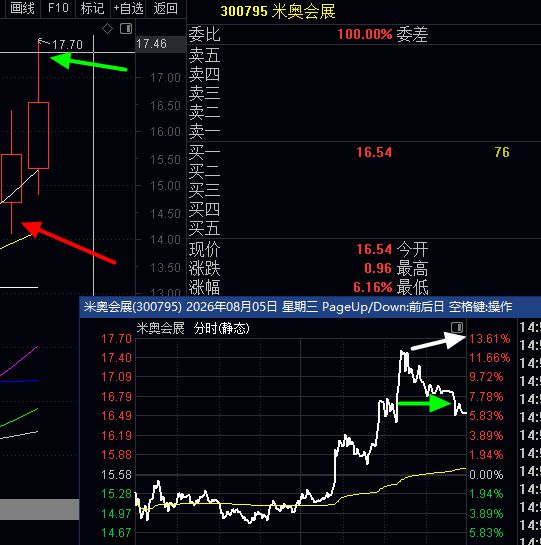The width and height of the screenshot is (541, 545).
Task: Open the 画线 drawing tool
Action: pyautogui.click(x=22, y=8)
